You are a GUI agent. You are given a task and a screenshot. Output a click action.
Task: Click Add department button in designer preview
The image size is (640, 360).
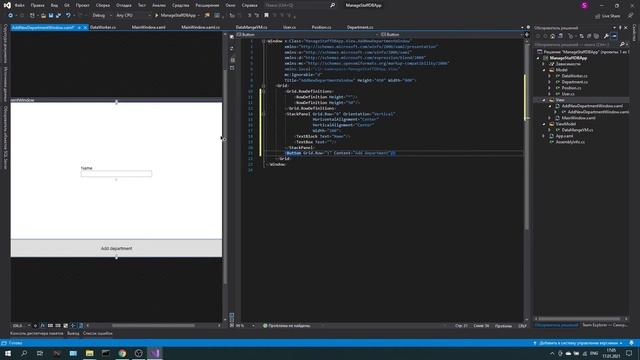pyautogui.click(x=116, y=248)
